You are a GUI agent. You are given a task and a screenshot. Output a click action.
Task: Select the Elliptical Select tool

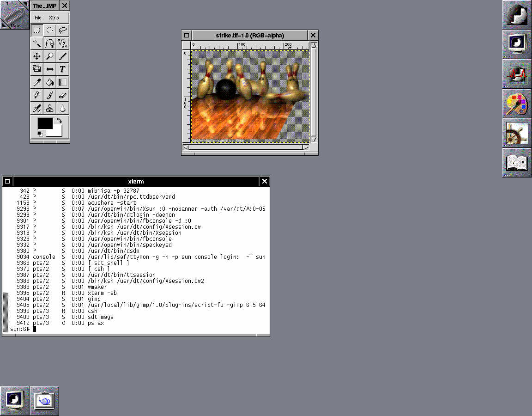(x=49, y=31)
